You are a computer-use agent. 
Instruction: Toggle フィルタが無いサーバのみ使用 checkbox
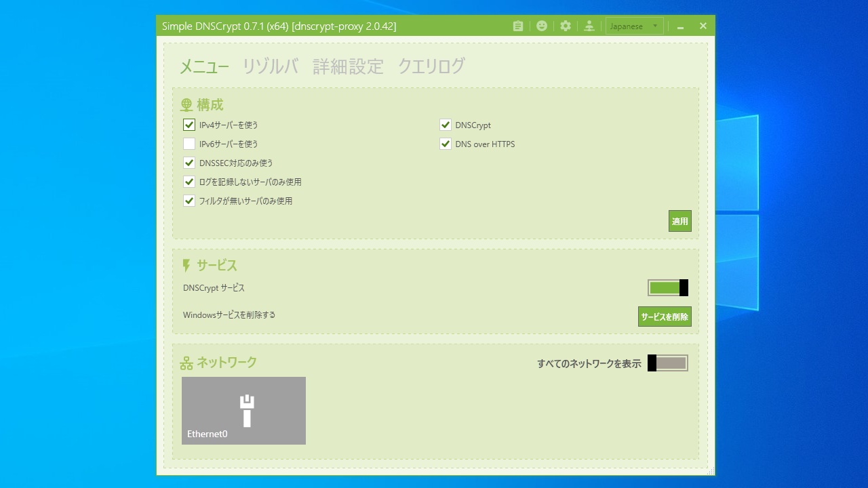click(189, 201)
